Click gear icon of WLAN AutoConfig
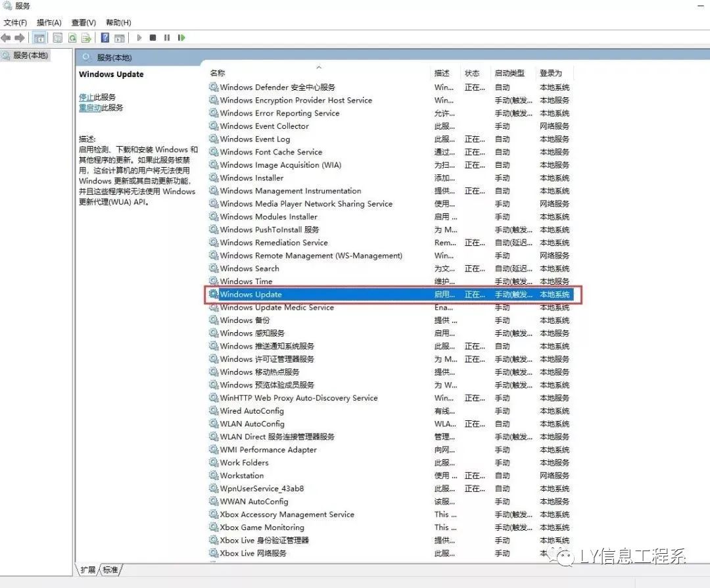Screen dimensions: 710x588 tap(214, 424)
